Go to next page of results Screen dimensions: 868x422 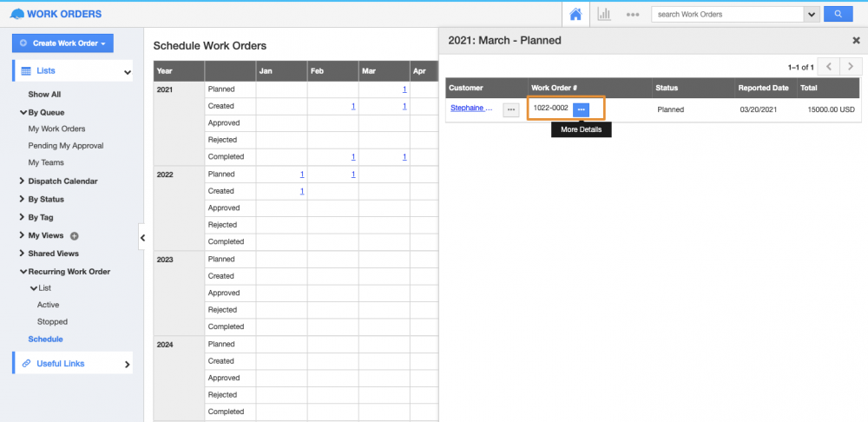852,67
